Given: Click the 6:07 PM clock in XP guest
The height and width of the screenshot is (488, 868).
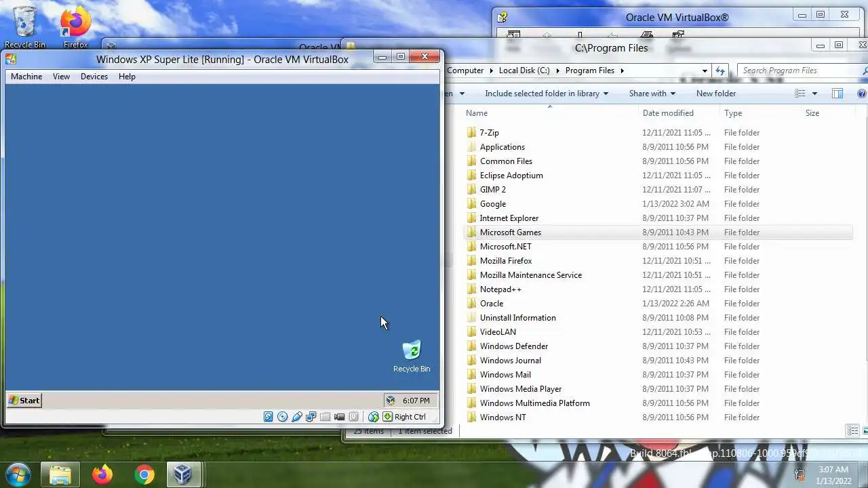Looking at the screenshot, I should [x=416, y=401].
